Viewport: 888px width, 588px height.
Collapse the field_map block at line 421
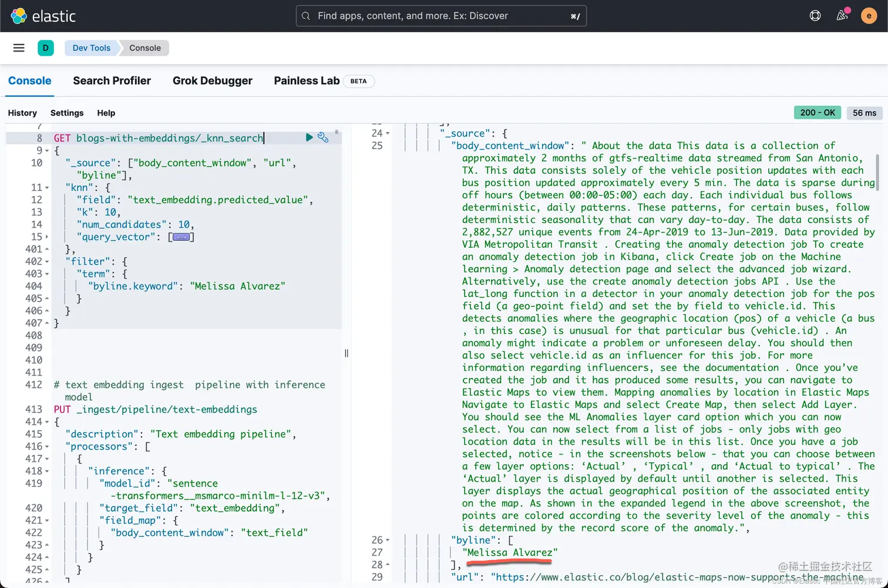click(x=47, y=521)
